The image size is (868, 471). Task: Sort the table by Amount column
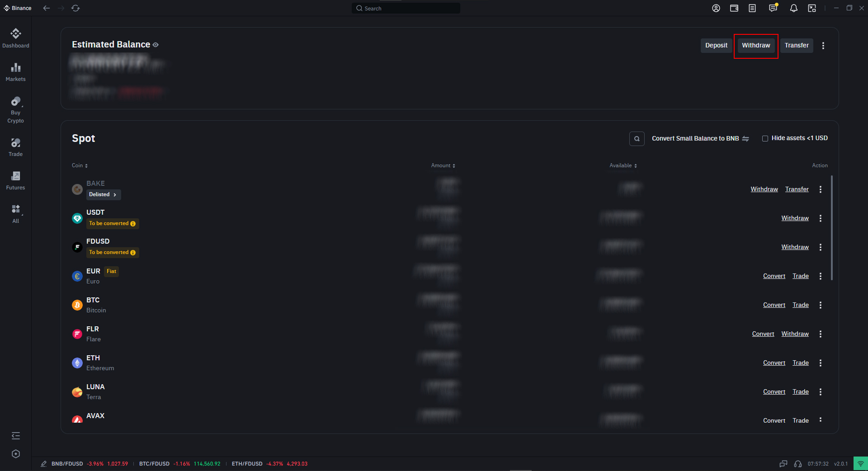click(x=443, y=165)
